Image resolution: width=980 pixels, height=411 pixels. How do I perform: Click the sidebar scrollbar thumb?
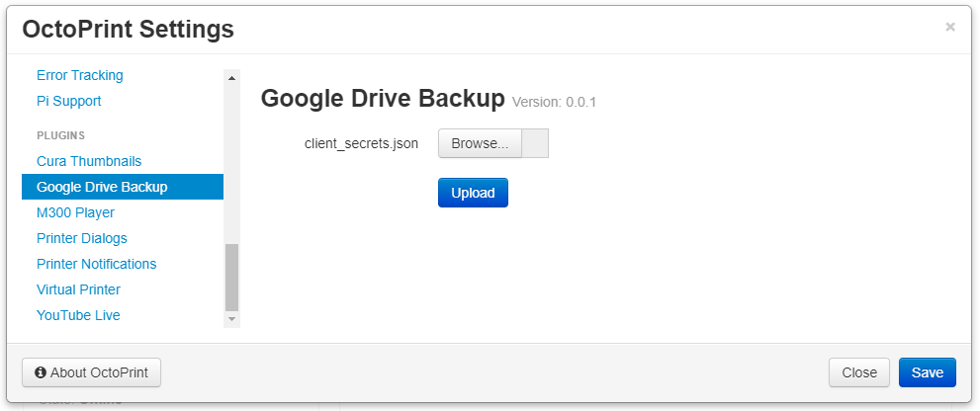coord(231,277)
